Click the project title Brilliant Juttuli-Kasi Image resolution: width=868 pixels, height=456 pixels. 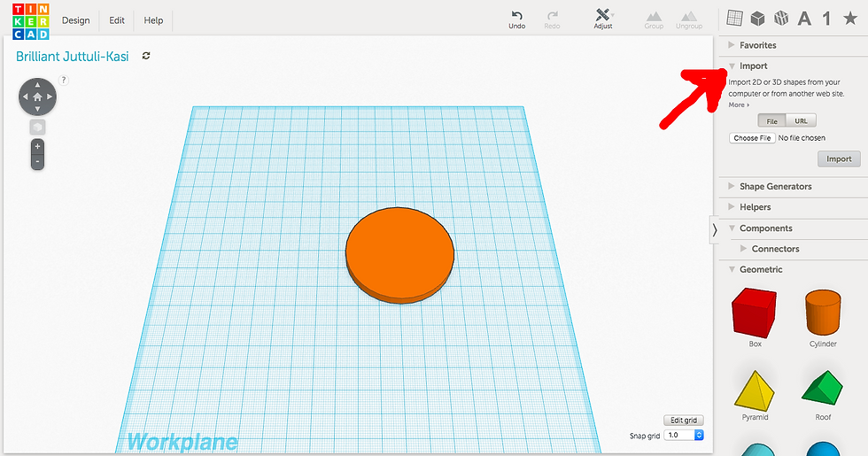72,56
